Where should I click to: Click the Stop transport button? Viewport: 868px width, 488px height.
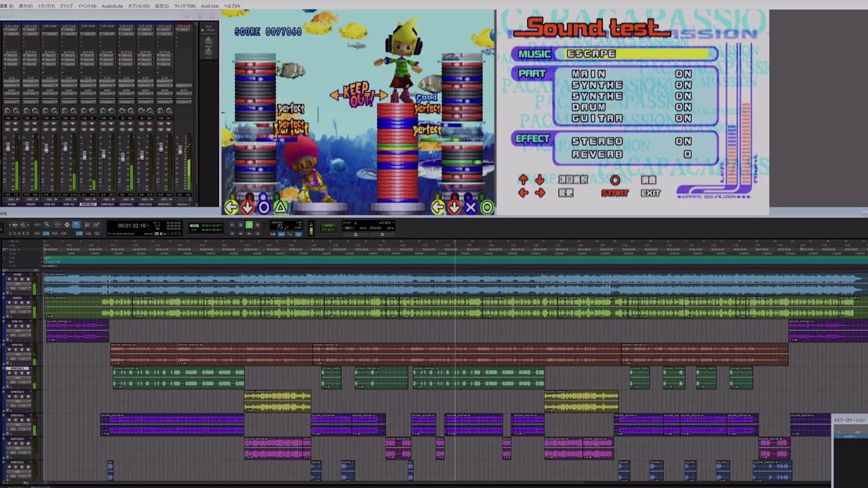tap(241, 224)
